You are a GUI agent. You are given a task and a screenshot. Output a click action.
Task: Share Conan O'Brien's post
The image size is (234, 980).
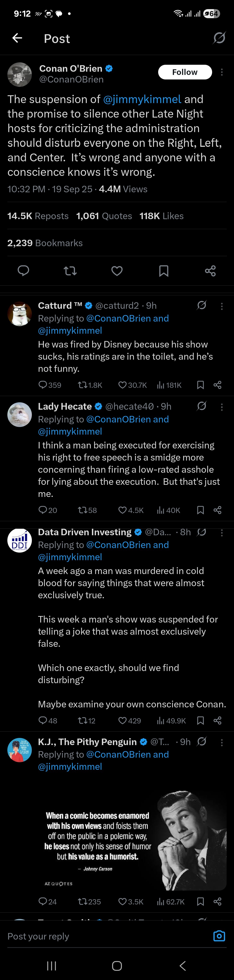pyautogui.click(x=210, y=270)
